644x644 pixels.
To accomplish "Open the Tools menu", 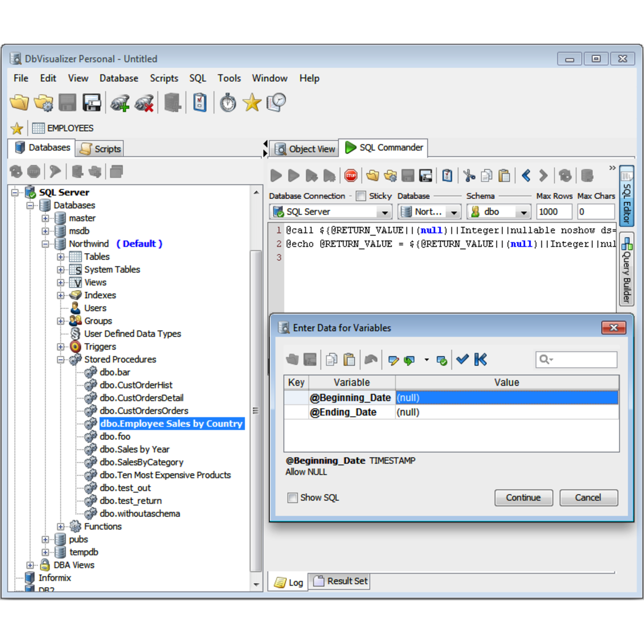I will click(229, 78).
